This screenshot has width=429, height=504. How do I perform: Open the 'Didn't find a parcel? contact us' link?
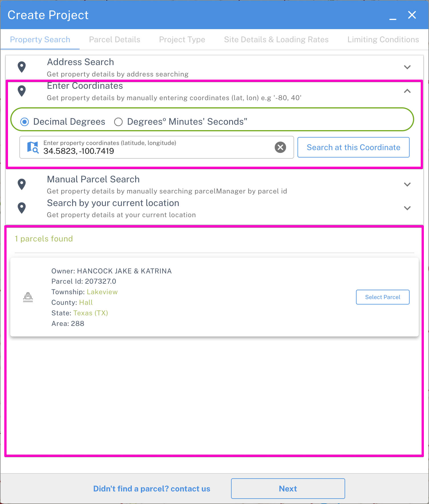click(x=152, y=489)
